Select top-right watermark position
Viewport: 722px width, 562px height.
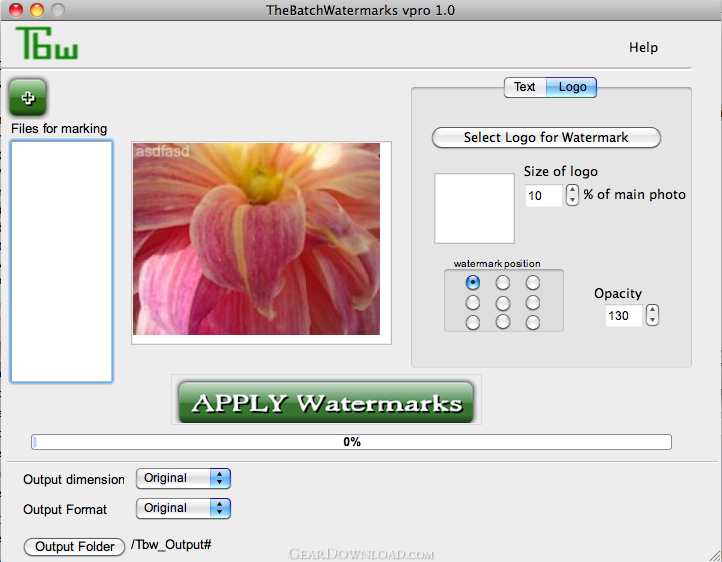click(533, 282)
